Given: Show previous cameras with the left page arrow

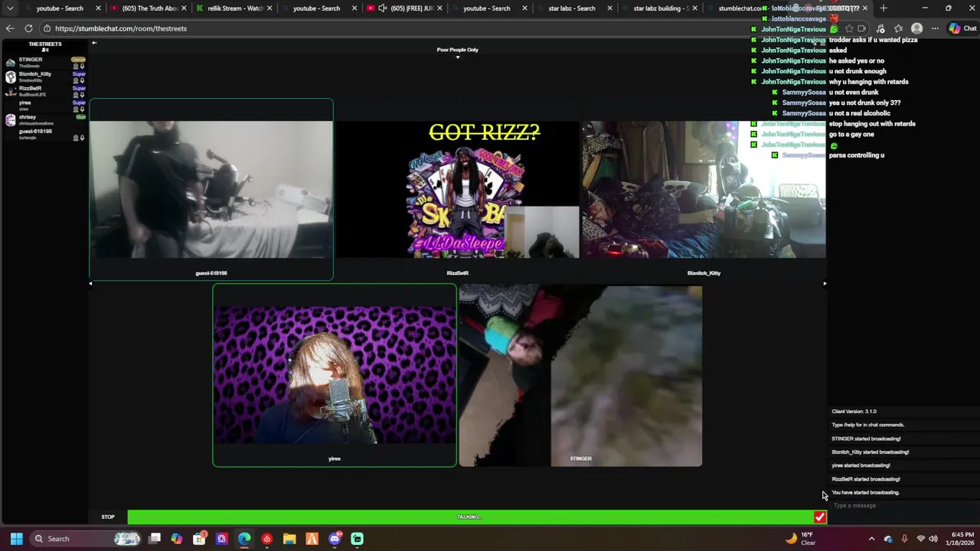Looking at the screenshot, I should (x=90, y=284).
